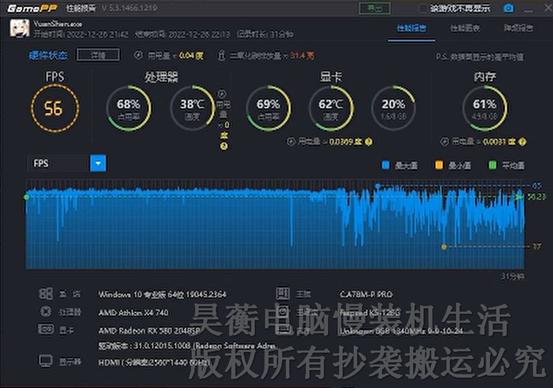The image size is (553, 388).
Task: Switch to the 性能报告 tab
Action: pyautogui.click(x=411, y=28)
